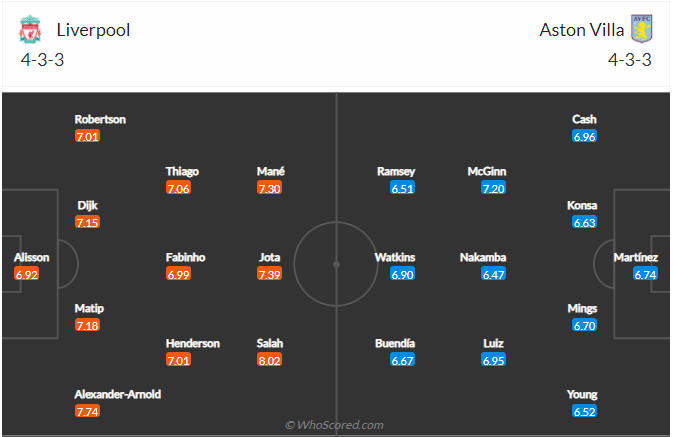Screen dimensions: 673x437
Task: Click McGinn's 7.20 rating badge
Action: pyautogui.click(x=493, y=188)
